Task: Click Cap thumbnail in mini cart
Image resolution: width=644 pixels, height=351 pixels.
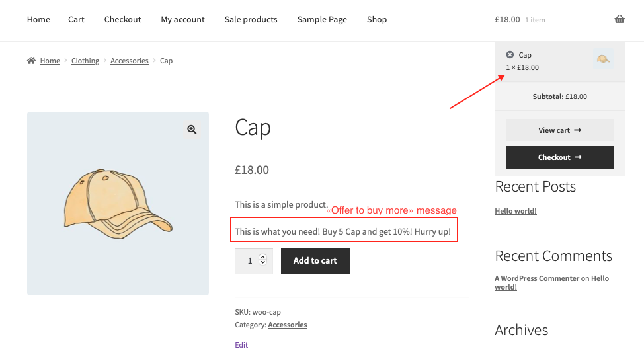Action: [x=603, y=59]
